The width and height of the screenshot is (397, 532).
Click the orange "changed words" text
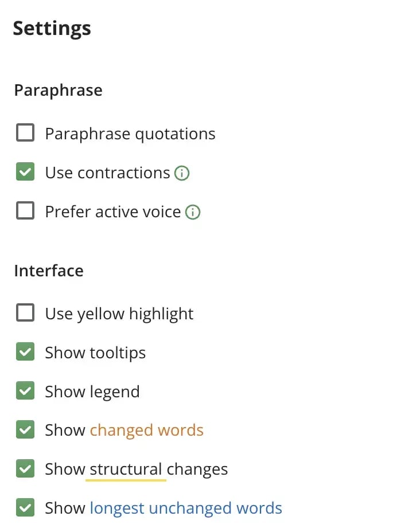(x=146, y=430)
